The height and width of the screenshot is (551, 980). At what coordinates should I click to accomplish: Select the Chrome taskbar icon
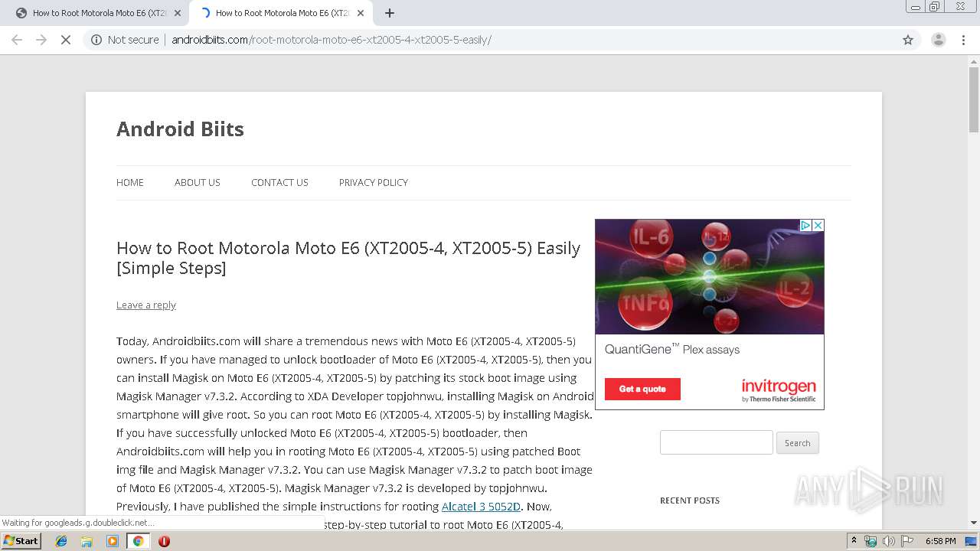tap(138, 541)
